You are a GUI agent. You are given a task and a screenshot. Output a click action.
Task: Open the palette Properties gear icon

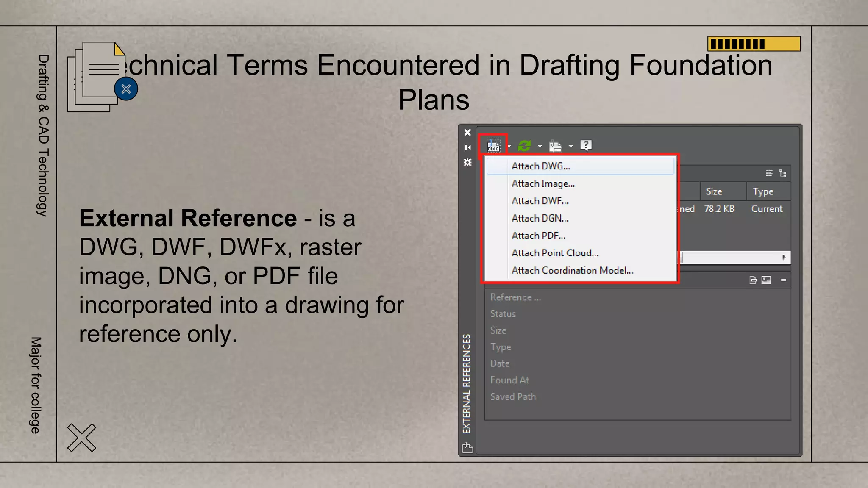[467, 163]
